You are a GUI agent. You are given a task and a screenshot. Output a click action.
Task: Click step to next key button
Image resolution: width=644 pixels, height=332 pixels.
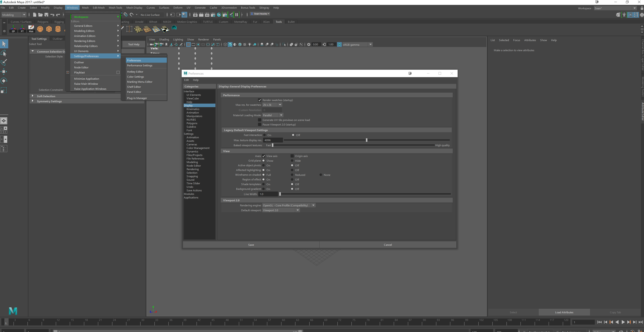(x=629, y=322)
